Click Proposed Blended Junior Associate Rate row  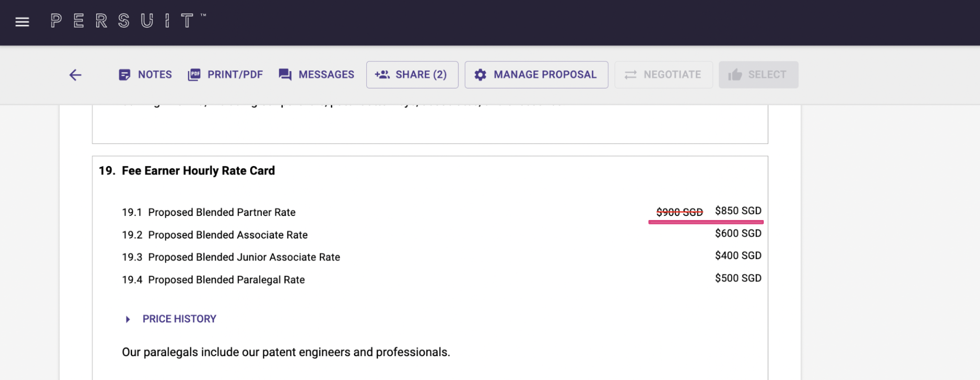point(441,257)
